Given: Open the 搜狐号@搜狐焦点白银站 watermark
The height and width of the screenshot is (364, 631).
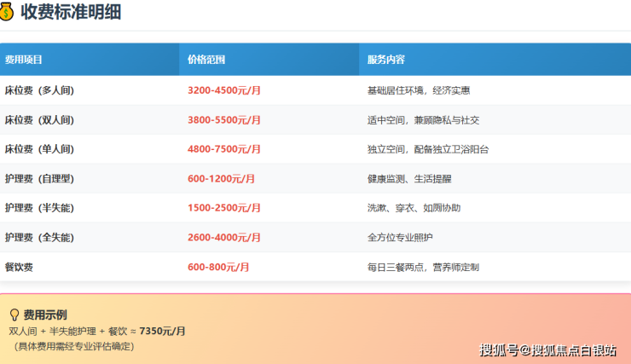Looking at the screenshot, I should 548,350.
